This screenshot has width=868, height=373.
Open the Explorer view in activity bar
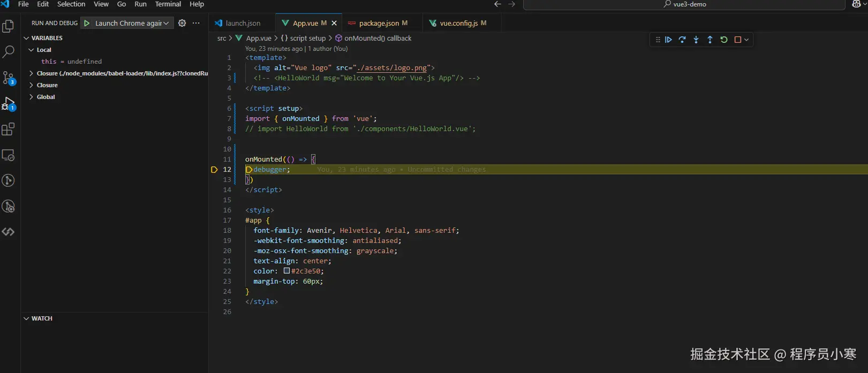tap(9, 26)
